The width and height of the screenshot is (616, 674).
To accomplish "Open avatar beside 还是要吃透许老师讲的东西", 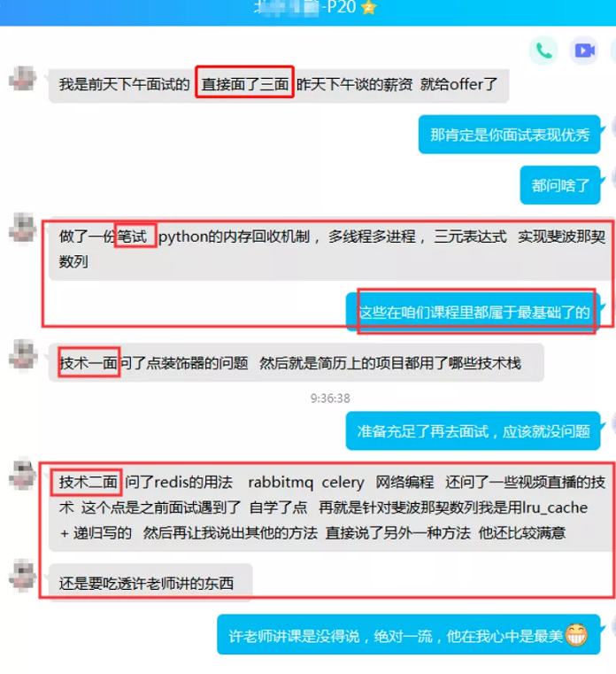I will 23,575.
